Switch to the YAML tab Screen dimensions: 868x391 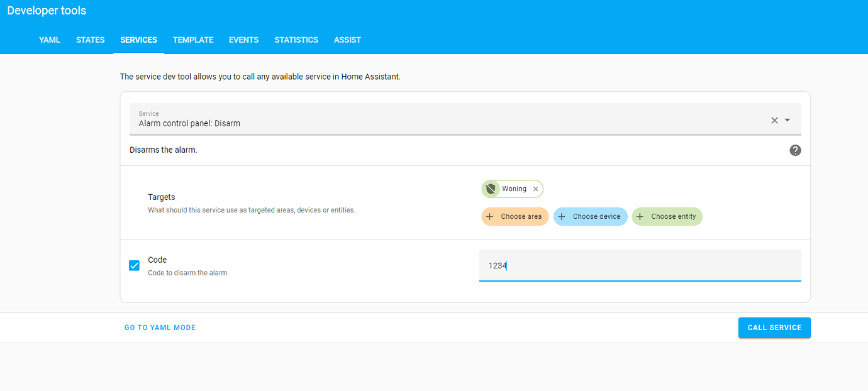pos(50,40)
